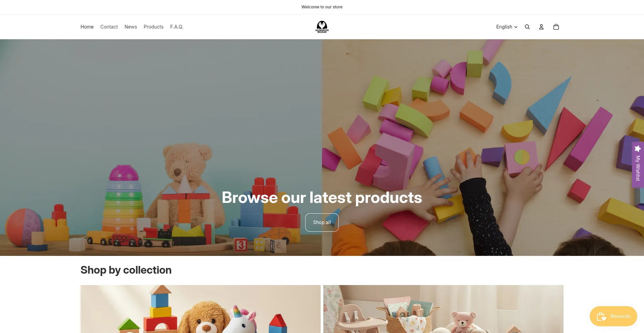Go to the Home menu item

click(87, 27)
